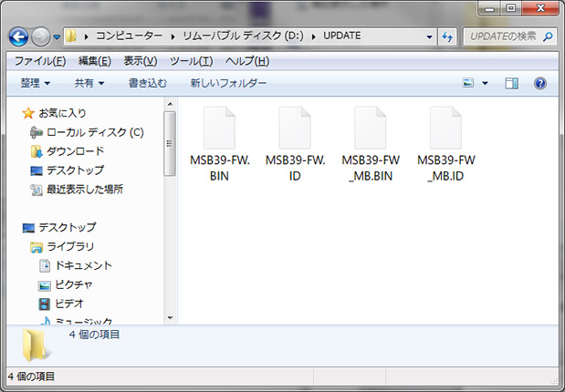
Task: Open the 整理 dropdown menu
Action: click(36, 83)
